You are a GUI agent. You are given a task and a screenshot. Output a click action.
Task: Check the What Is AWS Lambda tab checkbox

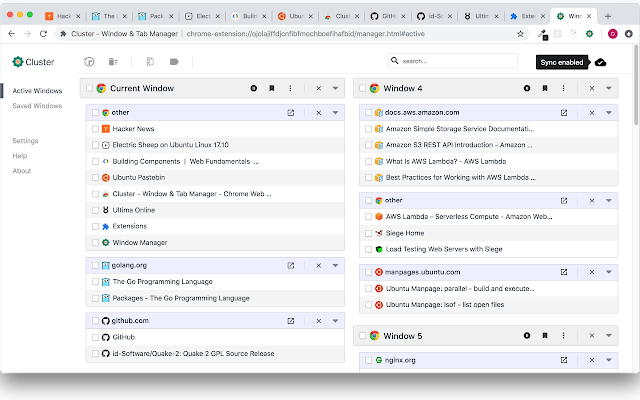[x=369, y=161]
